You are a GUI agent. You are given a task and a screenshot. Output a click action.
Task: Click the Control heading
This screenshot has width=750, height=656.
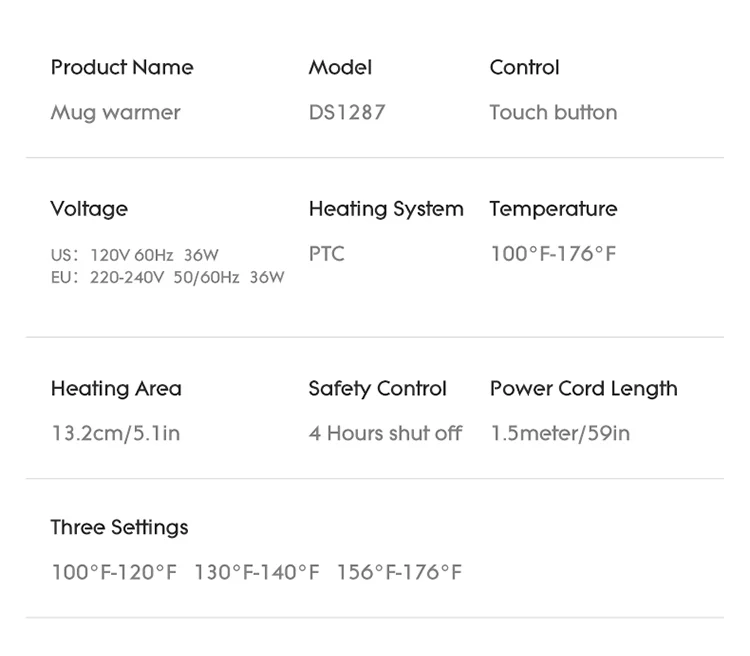coord(524,67)
